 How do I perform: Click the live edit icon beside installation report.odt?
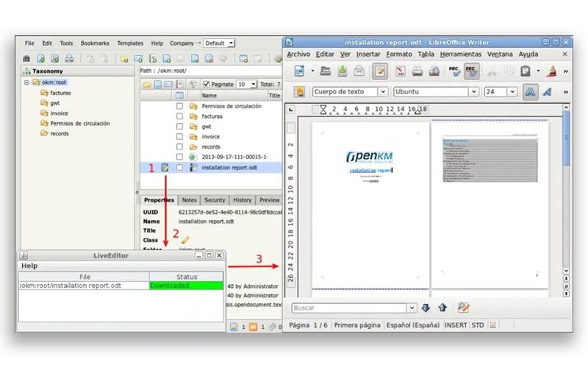pyautogui.click(x=165, y=168)
